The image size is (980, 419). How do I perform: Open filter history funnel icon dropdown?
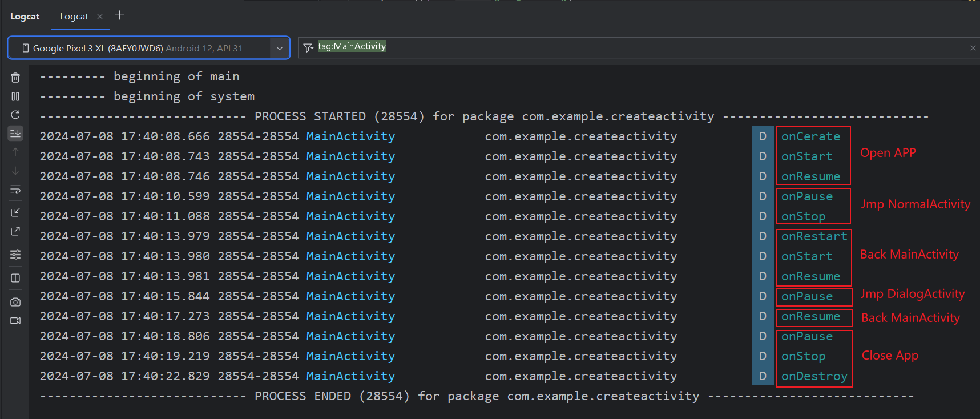click(308, 47)
